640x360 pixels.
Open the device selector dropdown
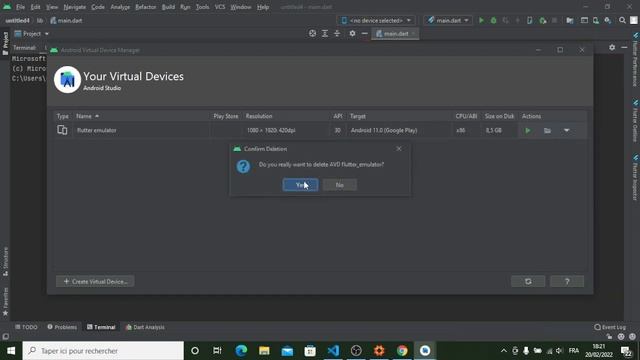coord(376,20)
